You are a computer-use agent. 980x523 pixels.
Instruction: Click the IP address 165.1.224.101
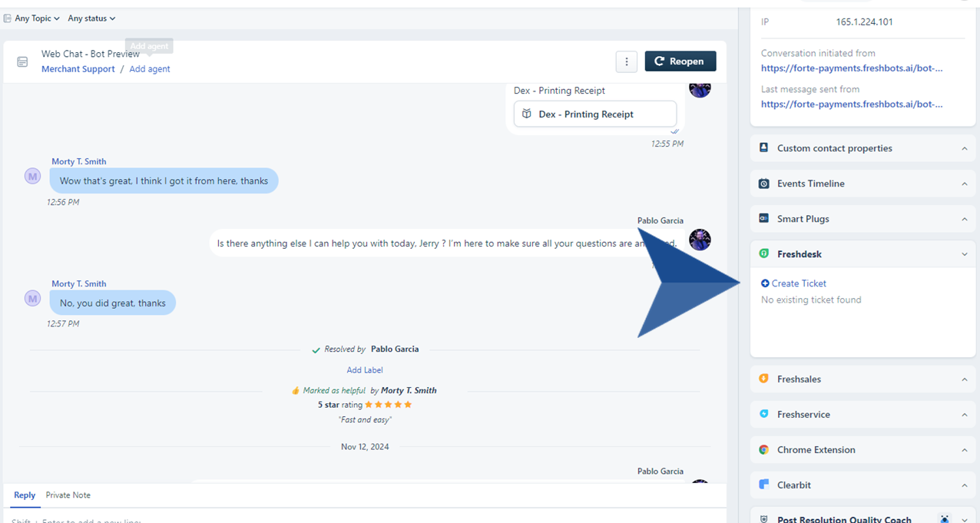click(864, 22)
